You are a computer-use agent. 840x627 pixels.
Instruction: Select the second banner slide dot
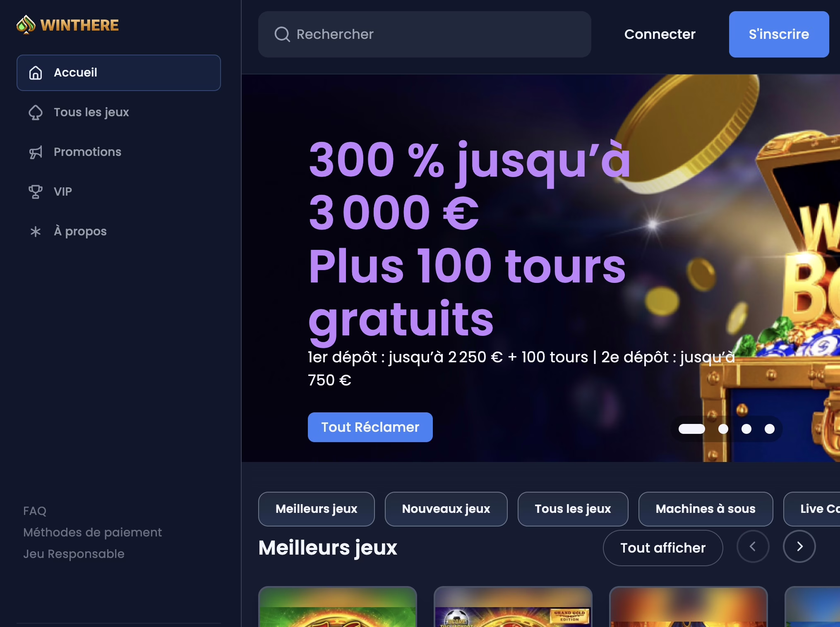click(x=723, y=429)
